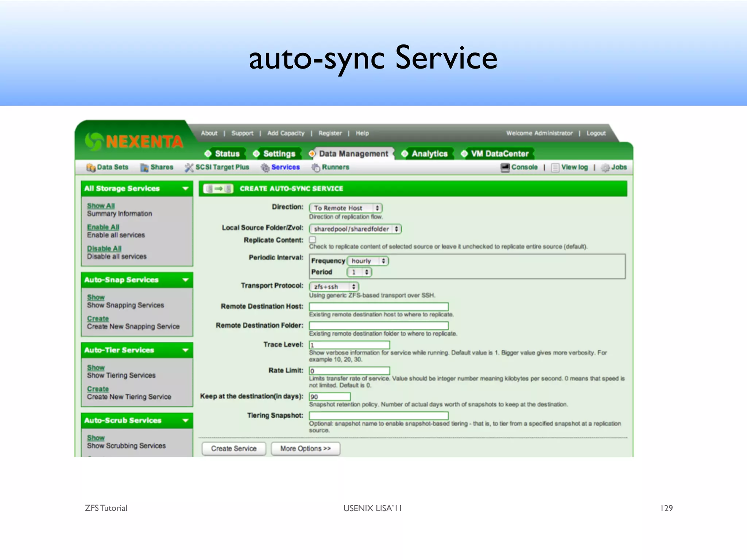
Task: Click the Keep at the destination field
Action: (x=330, y=397)
